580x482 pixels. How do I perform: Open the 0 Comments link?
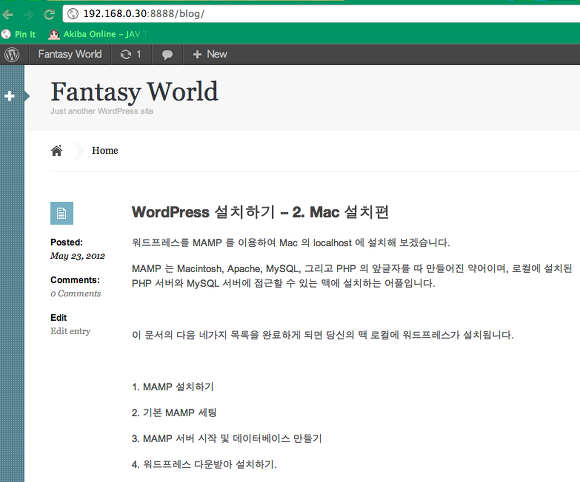[76, 294]
